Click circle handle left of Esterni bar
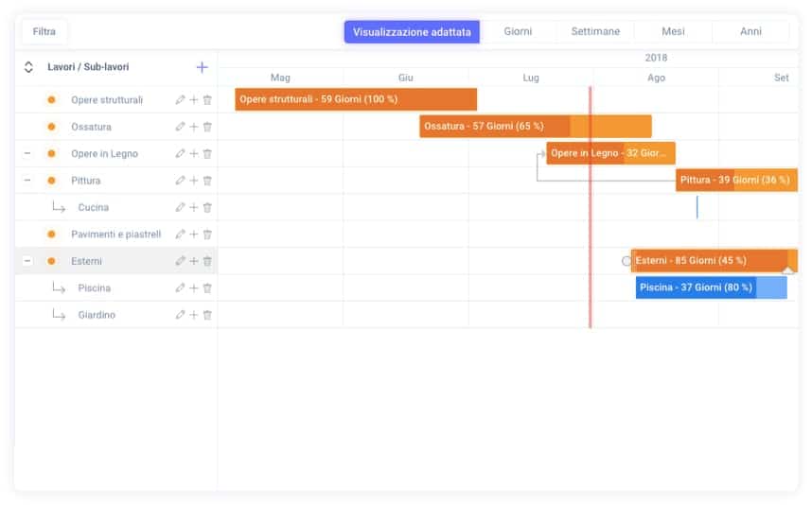This screenshot has height=505, width=812. point(627,261)
